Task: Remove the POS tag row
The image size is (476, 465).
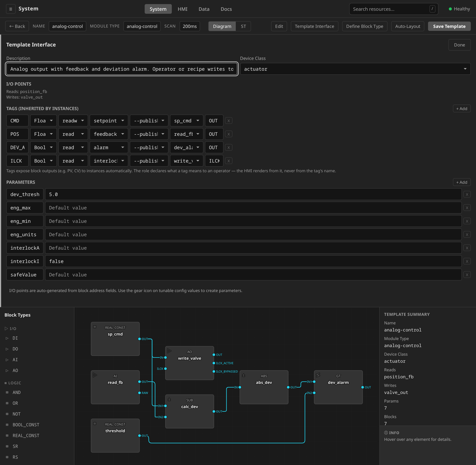Action: pyautogui.click(x=229, y=134)
